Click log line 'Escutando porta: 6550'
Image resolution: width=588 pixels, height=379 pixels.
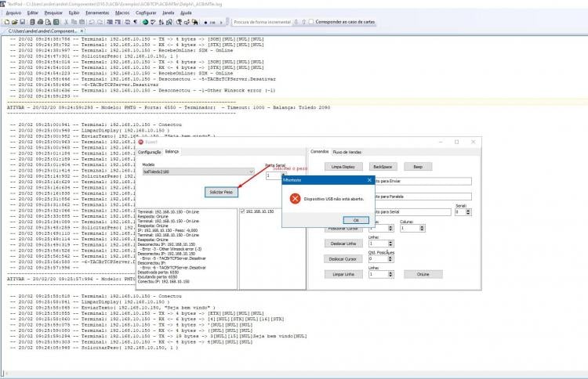coord(158,276)
